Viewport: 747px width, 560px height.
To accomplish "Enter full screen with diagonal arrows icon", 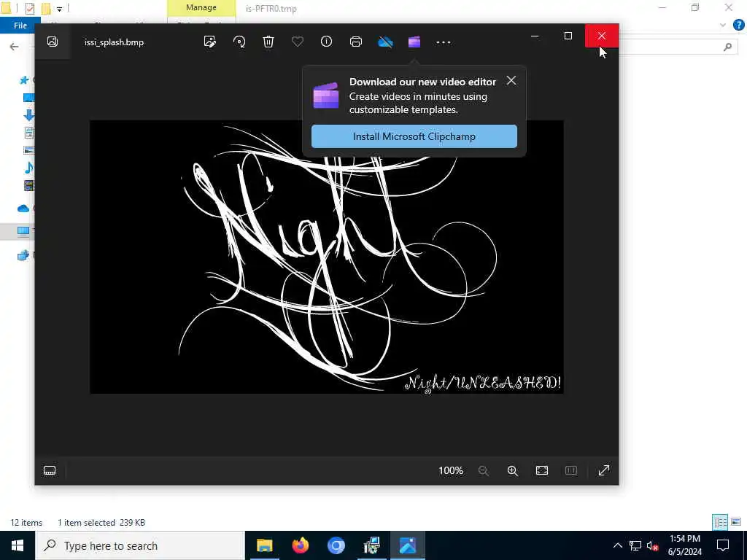I will (x=603, y=471).
